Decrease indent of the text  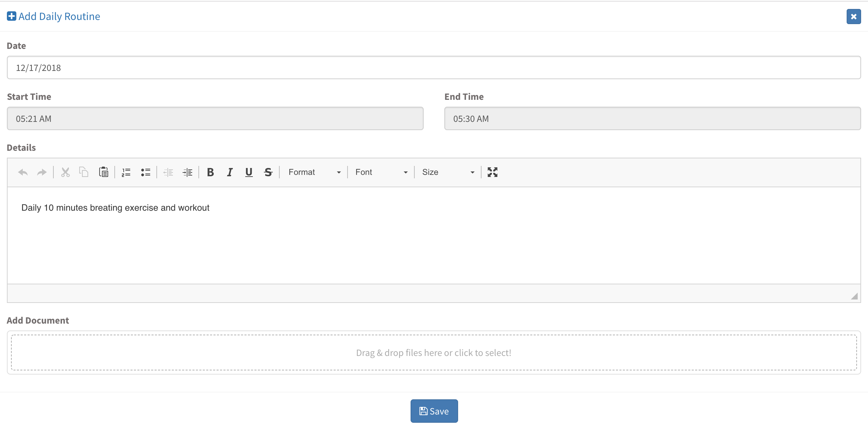(168, 172)
